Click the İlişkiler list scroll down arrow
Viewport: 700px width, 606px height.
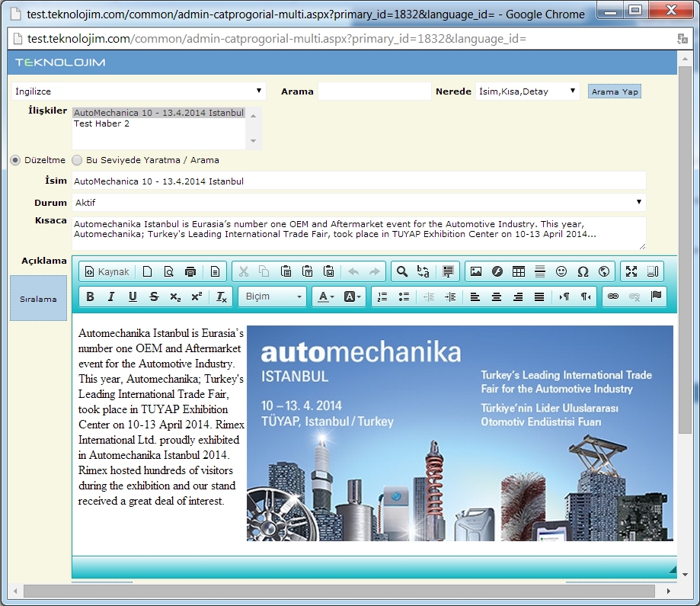[253, 141]
